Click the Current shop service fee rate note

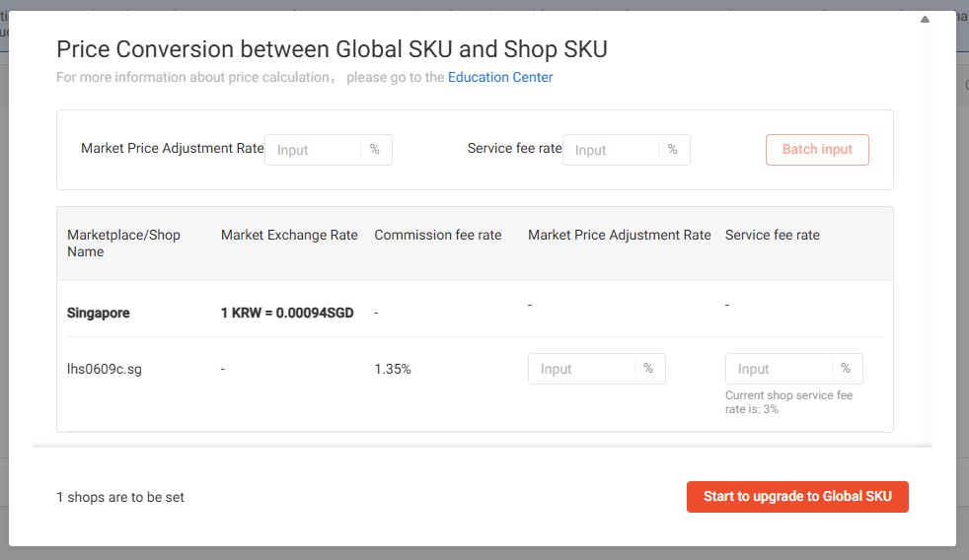pos(788,402)
